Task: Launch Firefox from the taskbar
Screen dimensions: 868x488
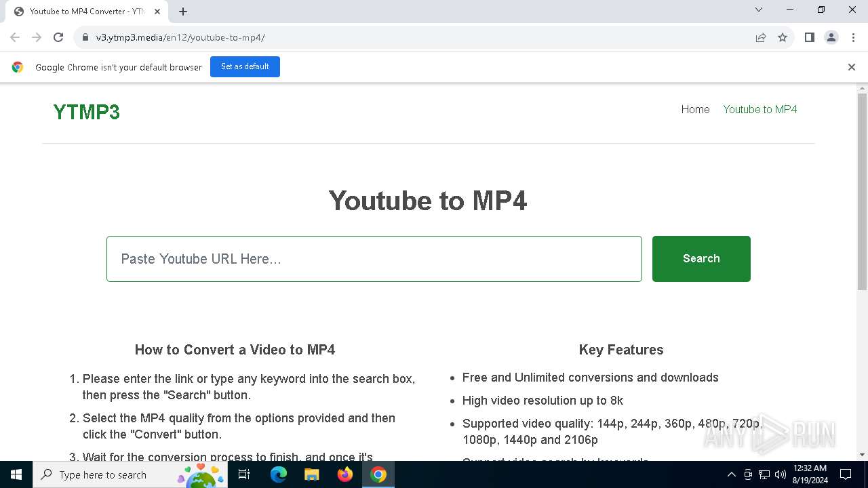Action: (345, 474)
